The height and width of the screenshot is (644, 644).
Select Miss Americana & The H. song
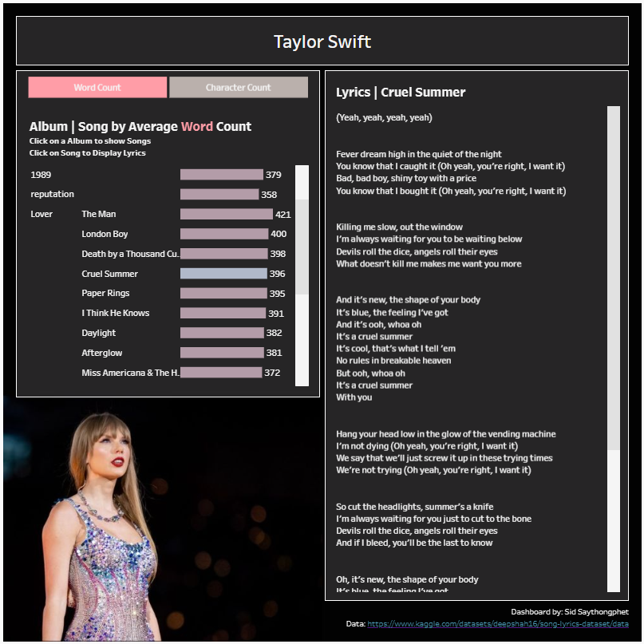[x=130, y=373]
